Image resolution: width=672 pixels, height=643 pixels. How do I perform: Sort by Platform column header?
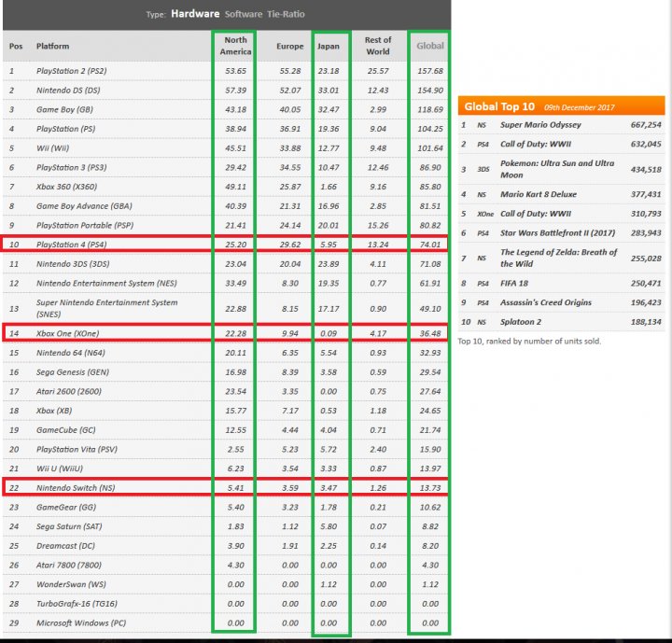[52, 46]
